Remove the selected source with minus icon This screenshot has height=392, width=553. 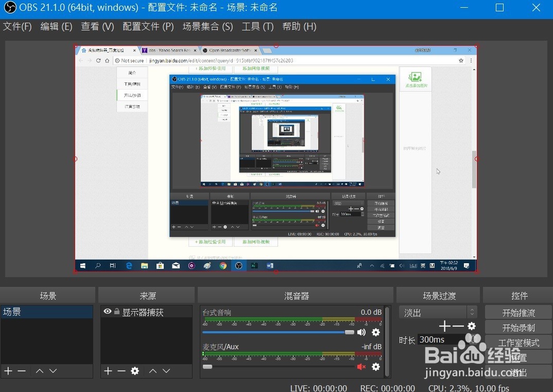[121, 371]
